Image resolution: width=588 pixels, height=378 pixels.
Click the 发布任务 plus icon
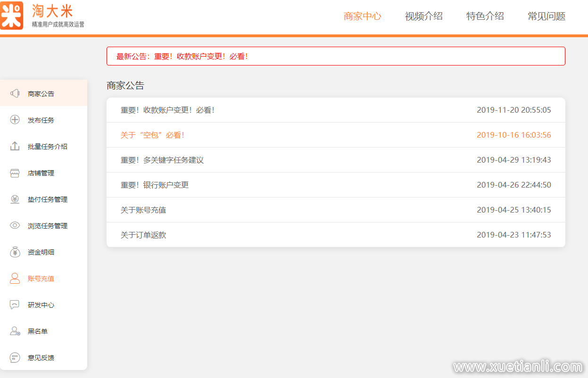coord(14,120)
